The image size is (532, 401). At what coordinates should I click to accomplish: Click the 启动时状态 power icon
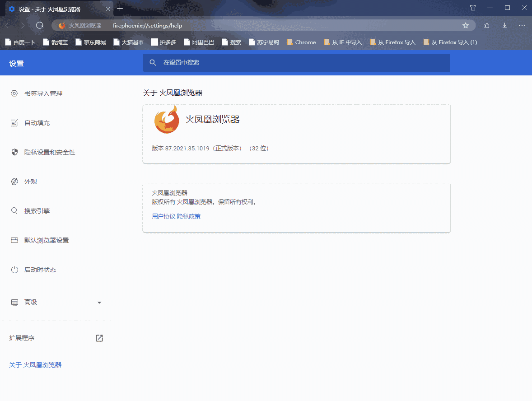click(x=14, y=270)
